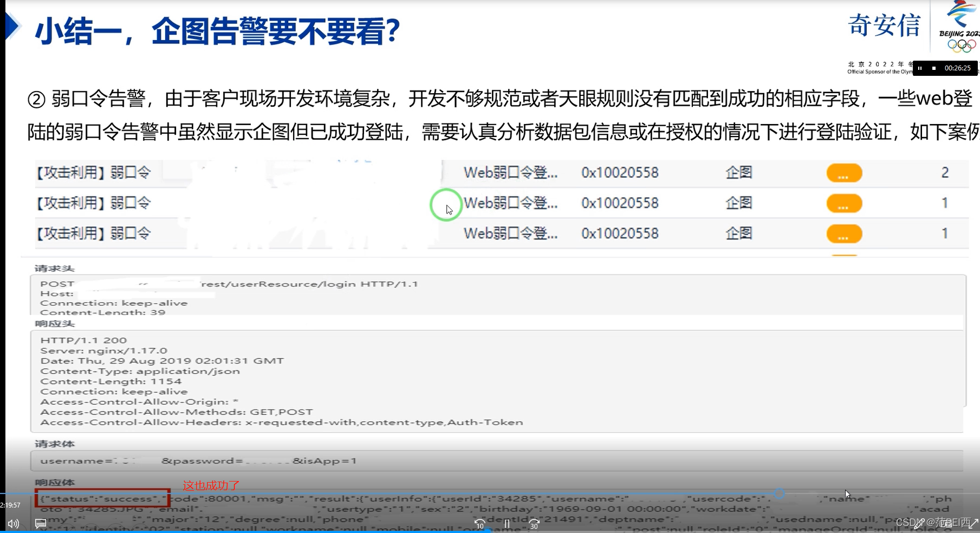
Task: Select the 企图 status in the third alert row
Action: [739, 233]
